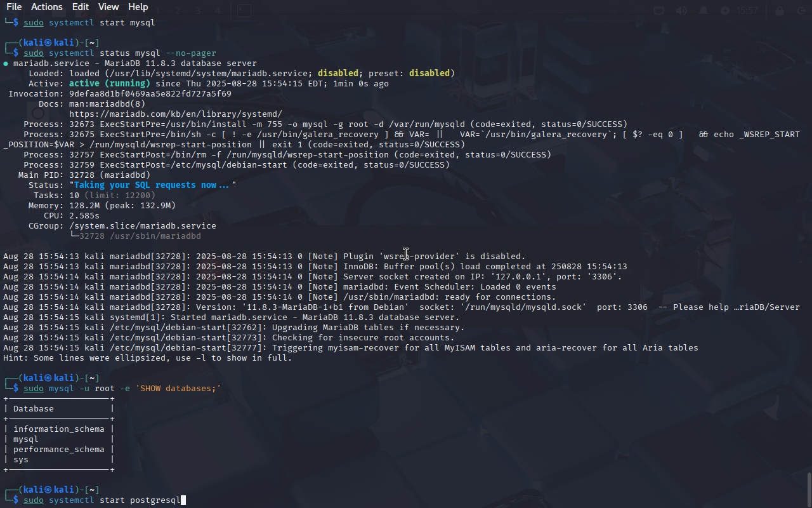The image size is (812, 508).
Task: Switch to workspace 4 in top panel
Action: (218, 11)
